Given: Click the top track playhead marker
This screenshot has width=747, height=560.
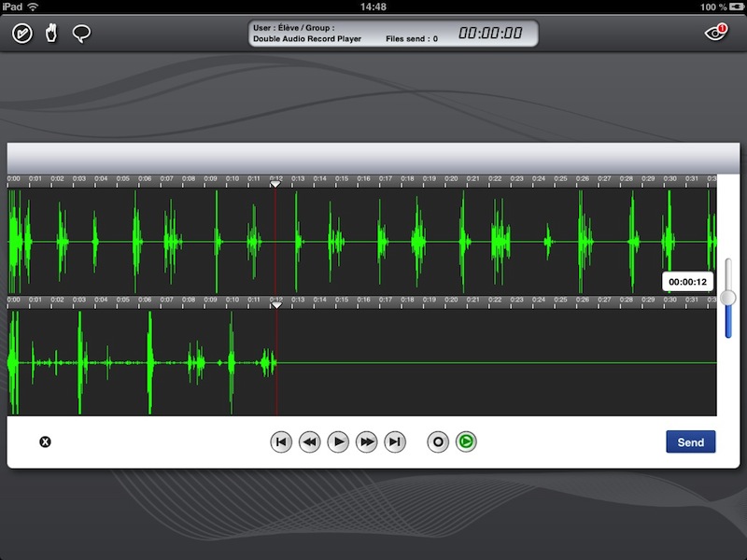Looking at the screenshot, I should click(x=275, y=184).
